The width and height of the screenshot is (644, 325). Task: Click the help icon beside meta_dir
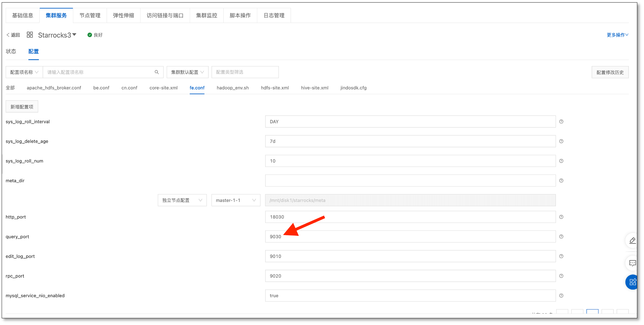[x=561, y=181]
